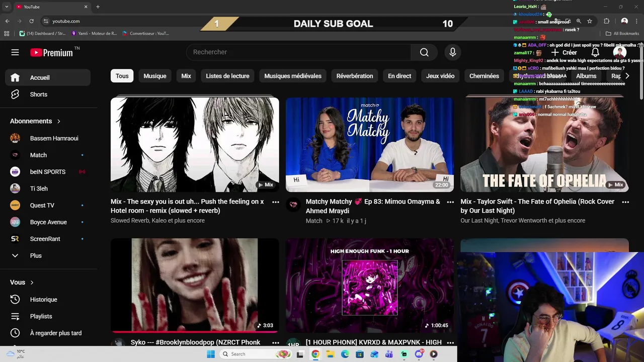This screenshot has height=362, width=644.
Task: Play The Fate of Ophelia thumbnail
Action: point(544,145)
